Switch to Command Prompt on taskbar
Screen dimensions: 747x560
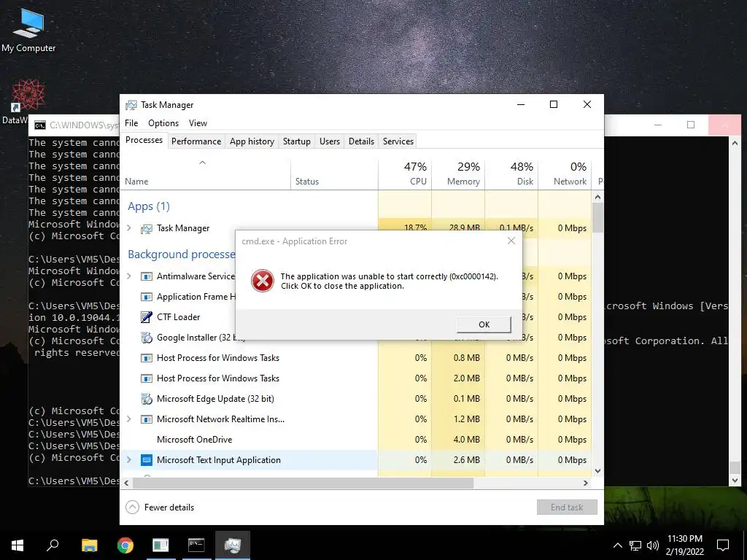196,545
